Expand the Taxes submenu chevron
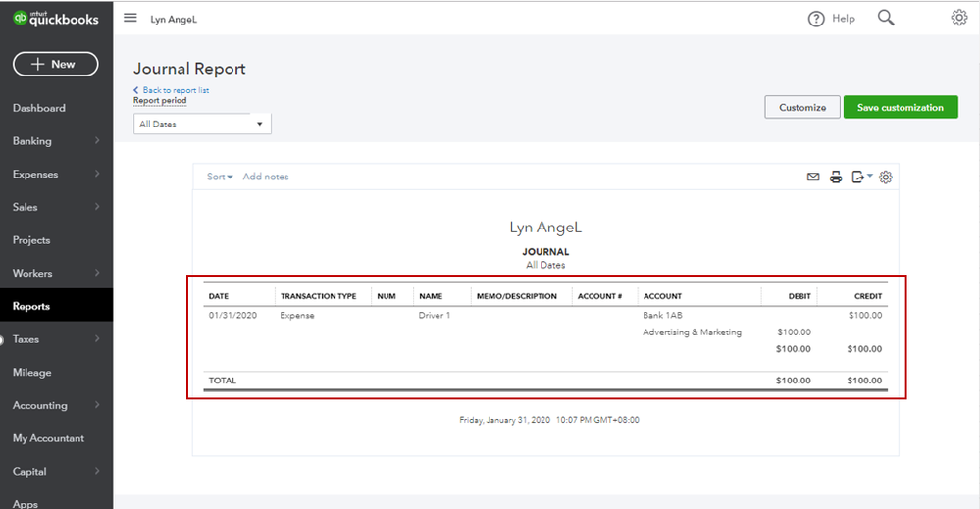 click(x=97, y=339)
